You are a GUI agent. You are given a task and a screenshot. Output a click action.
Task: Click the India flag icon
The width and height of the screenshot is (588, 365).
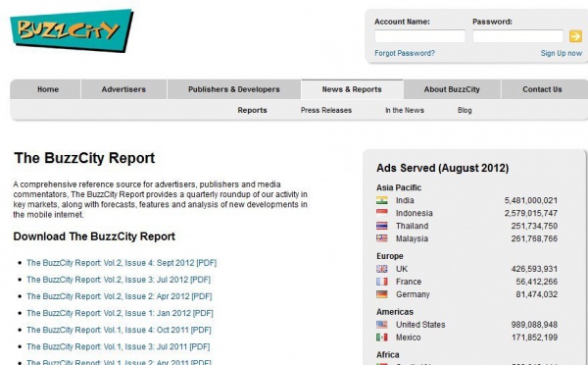382,200
